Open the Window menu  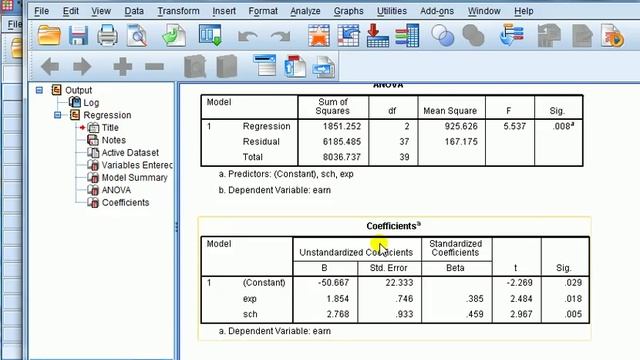(x=484, y=11)
